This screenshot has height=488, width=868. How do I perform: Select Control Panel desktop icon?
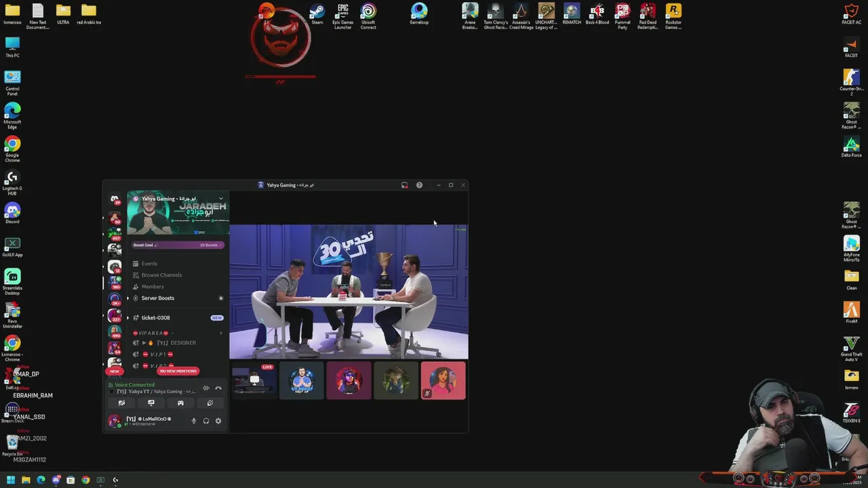(x=12, y=83)
